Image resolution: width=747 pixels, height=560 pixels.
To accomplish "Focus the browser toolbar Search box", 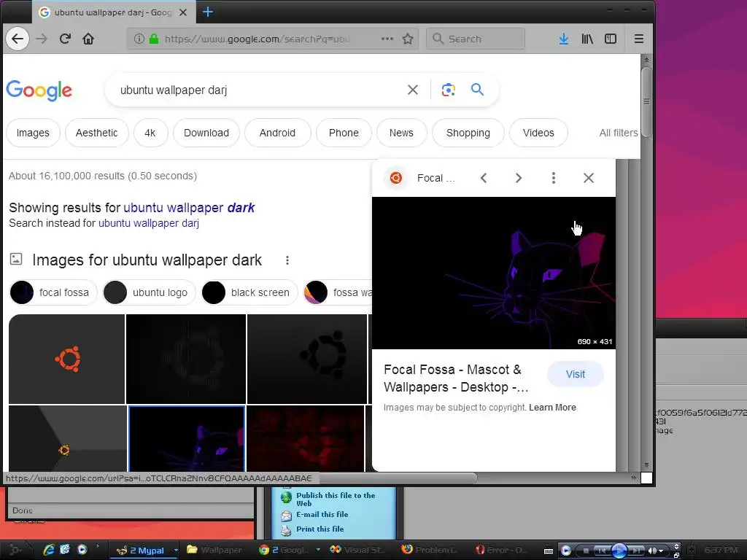I will click(x=476, y=39).
